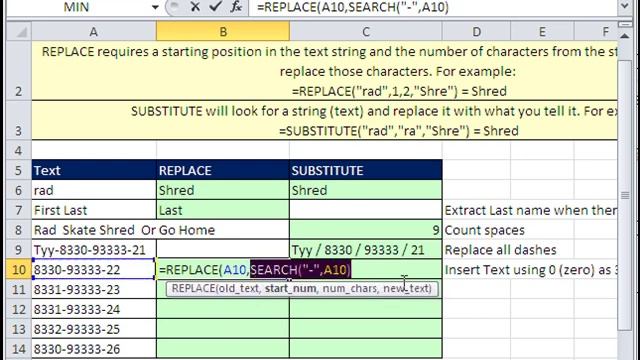Click cell B6 'Shred'

click(223, 190)
